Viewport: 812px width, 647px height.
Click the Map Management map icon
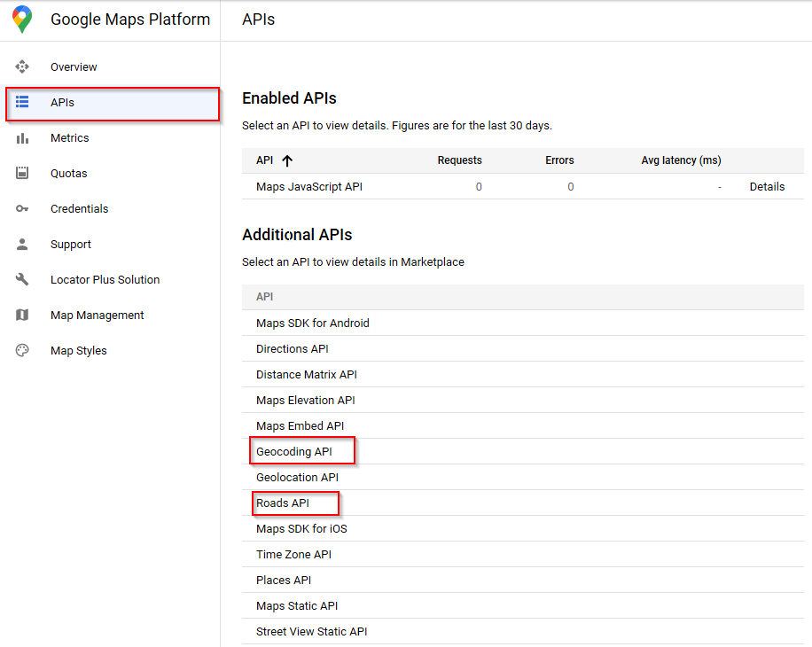(21, 315)
